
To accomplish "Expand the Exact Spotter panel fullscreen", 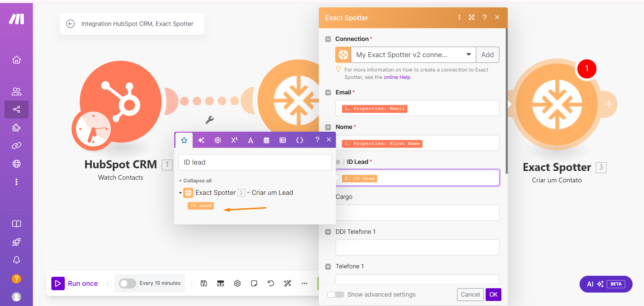I will 472,17.
